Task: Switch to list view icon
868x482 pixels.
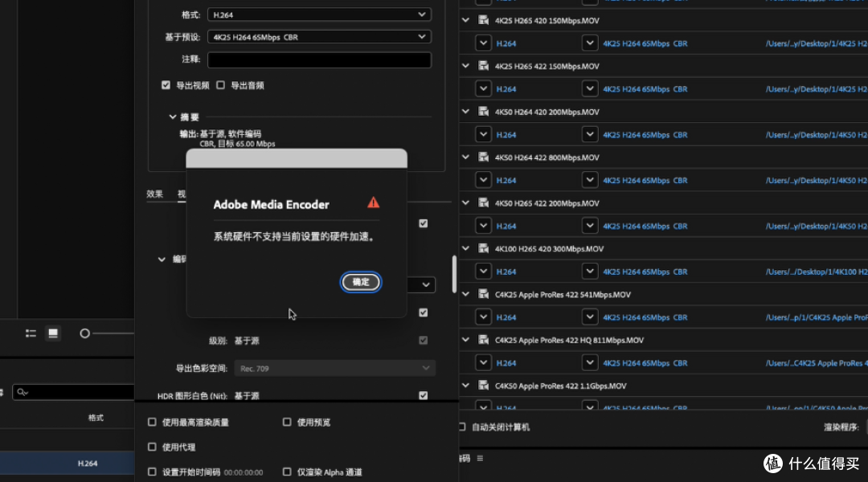Action: point(31,333)
